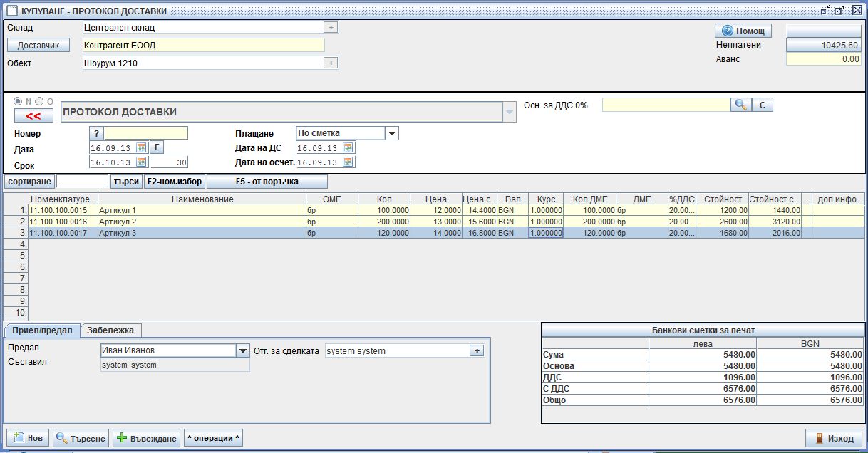Click the window icon in the title bar
This screenshot has width=868, height=453.
tap(12, 11)
